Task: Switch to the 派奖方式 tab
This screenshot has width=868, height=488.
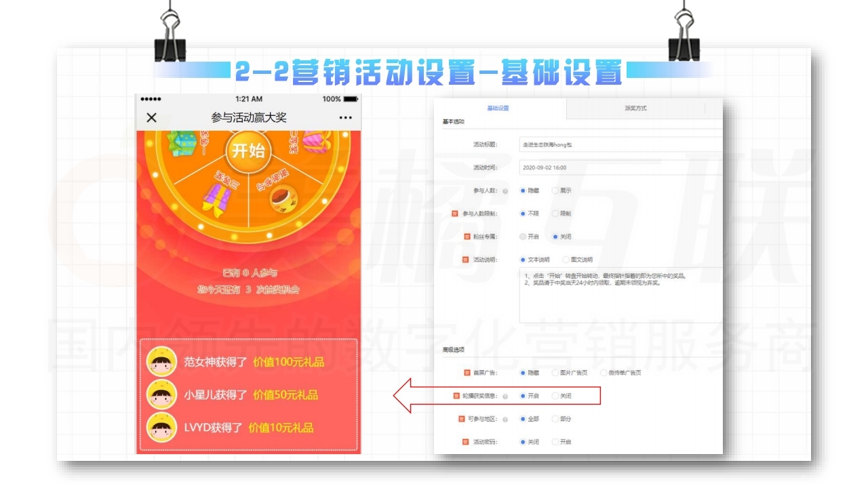Action: pyautogui.click(x=635, y=108)
